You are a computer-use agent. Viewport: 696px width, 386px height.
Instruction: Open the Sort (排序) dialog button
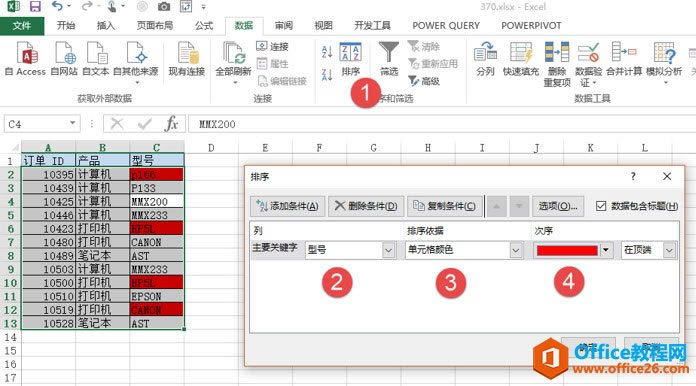tap(351, 59)
